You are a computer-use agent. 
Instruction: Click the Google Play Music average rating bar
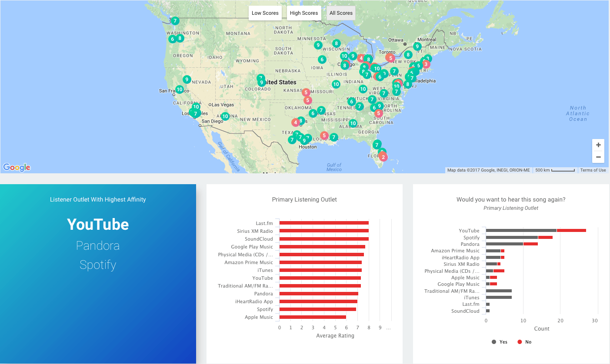322,247
